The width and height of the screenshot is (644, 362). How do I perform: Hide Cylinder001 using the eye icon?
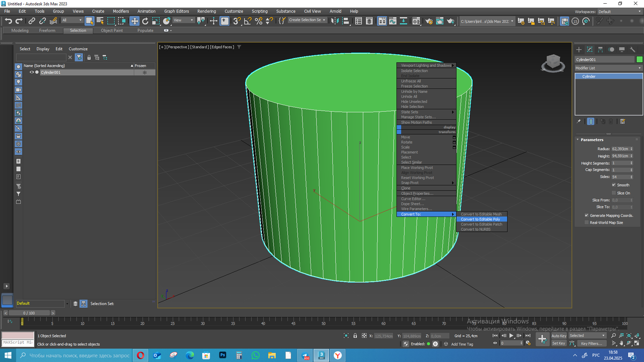coord(32,72)
